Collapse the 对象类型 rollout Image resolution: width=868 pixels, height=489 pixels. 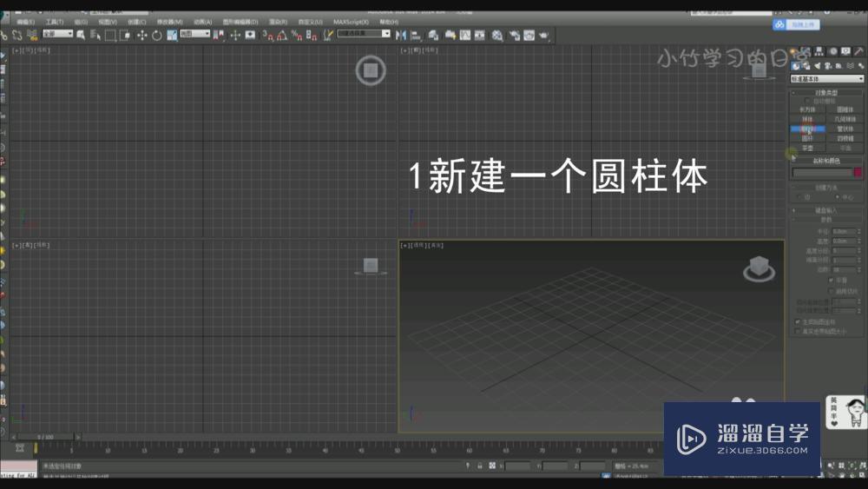pos(826,92)
